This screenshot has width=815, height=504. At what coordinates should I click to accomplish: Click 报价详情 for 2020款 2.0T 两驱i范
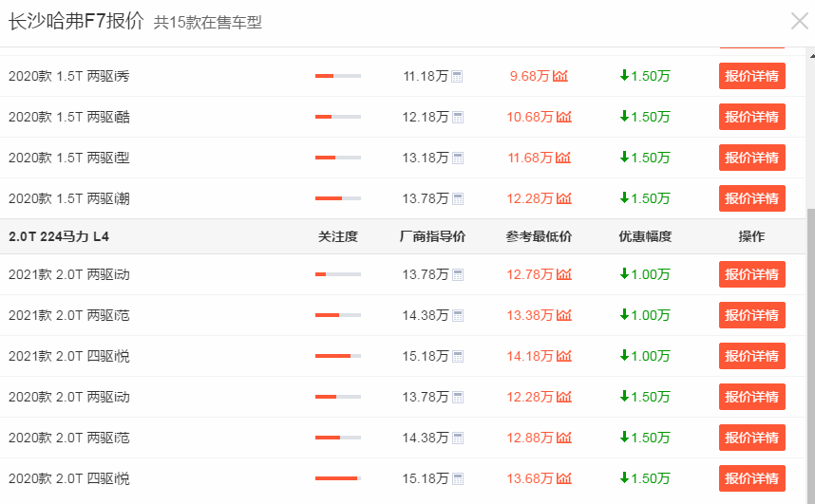(751, 438)
